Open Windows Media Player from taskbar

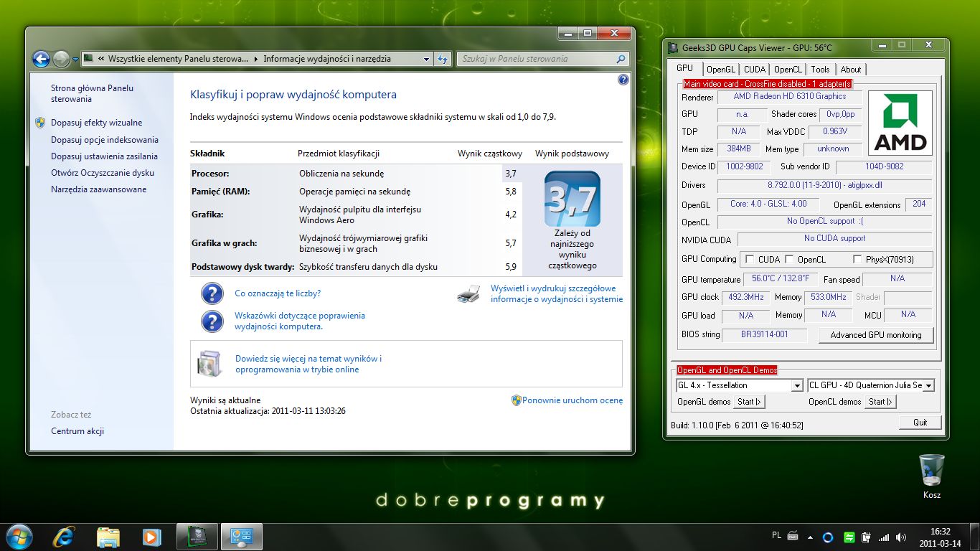point(151,537)
